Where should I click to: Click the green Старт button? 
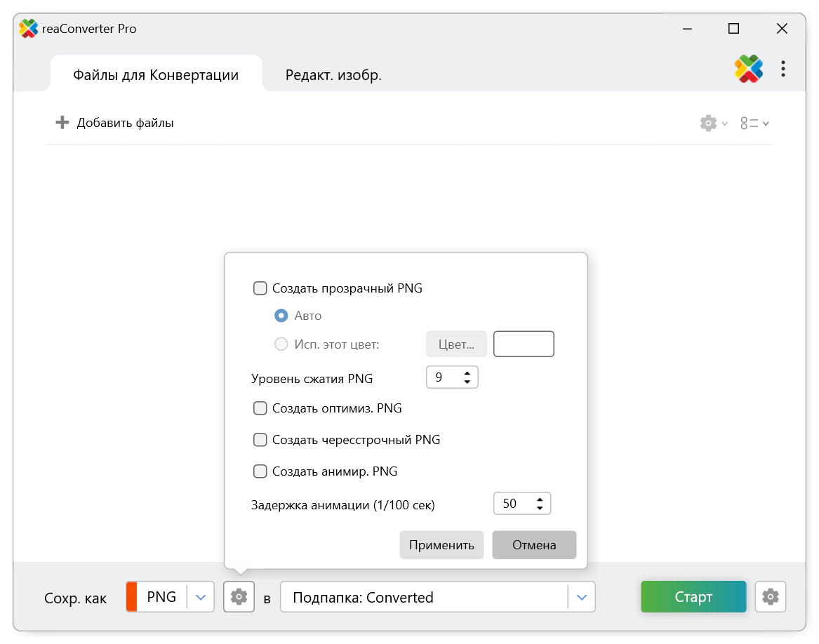pos(693,597)
